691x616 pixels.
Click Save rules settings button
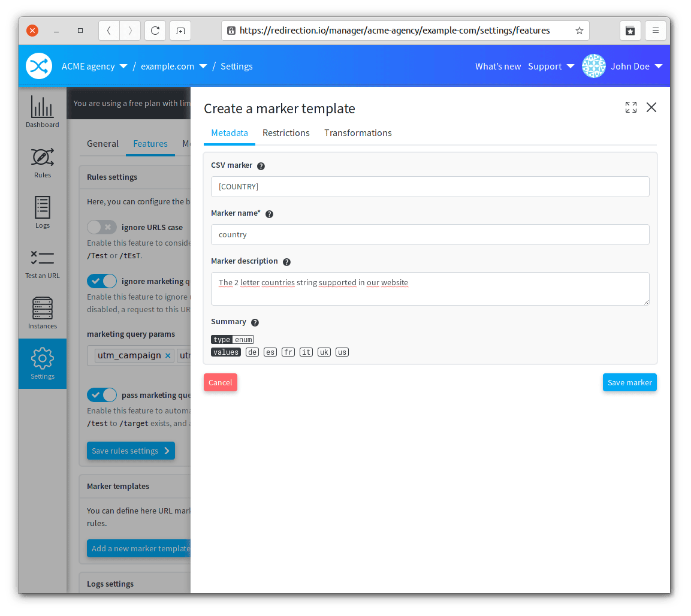point(131,451)
